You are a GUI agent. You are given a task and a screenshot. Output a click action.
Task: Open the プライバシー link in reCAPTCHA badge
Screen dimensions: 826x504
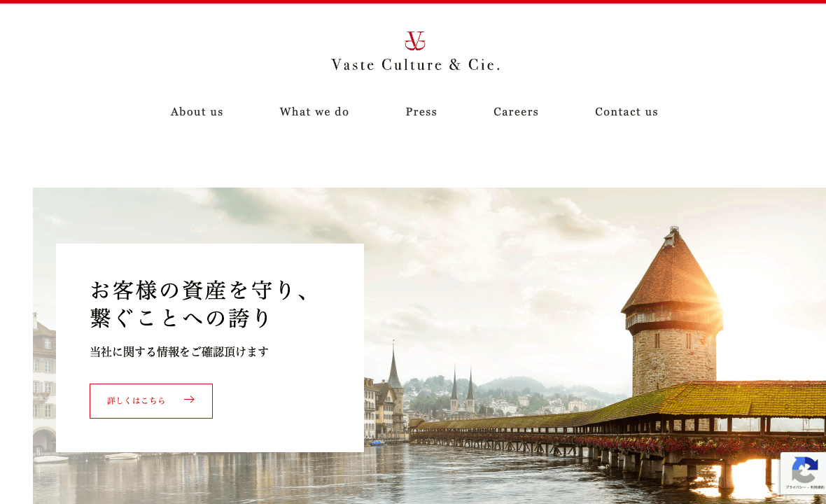pyautogui.click(x=796, y=488)
